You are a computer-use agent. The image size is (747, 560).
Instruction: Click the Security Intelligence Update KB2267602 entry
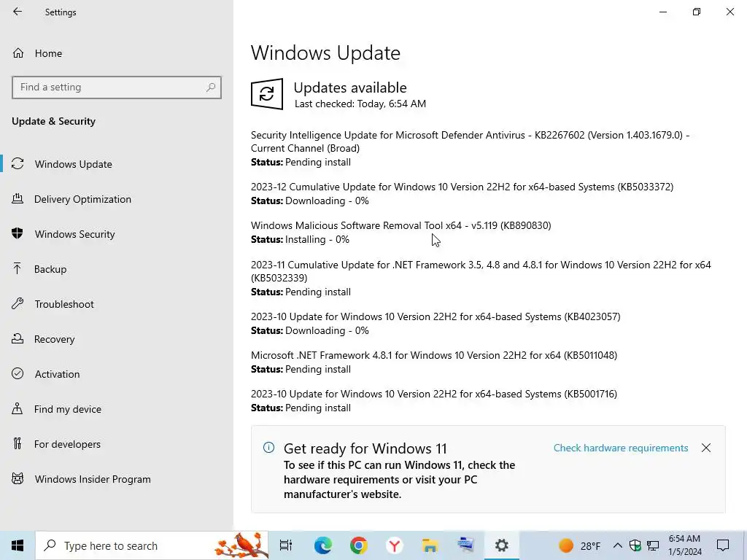tap(470, 141)
